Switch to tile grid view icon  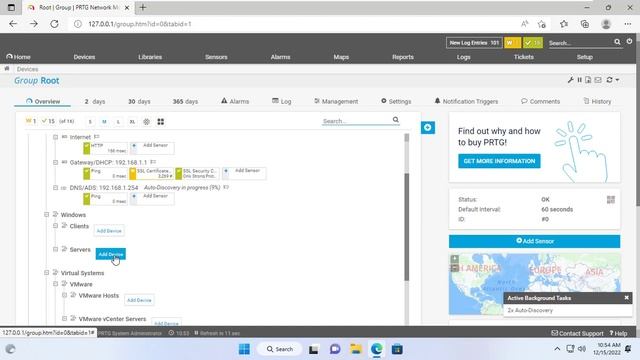pos(160,122)
